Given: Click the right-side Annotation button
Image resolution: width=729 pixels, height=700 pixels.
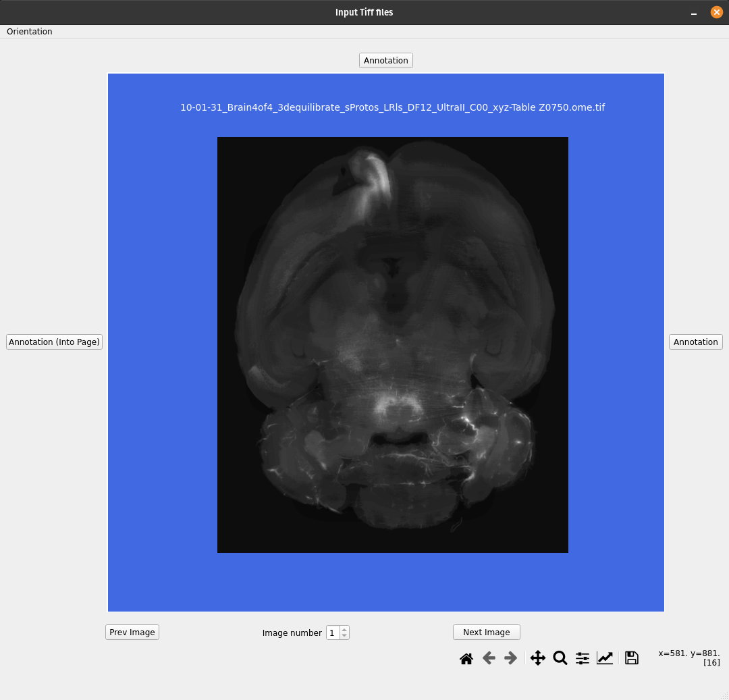Looking at the screenshot, I should click(695, 342).
